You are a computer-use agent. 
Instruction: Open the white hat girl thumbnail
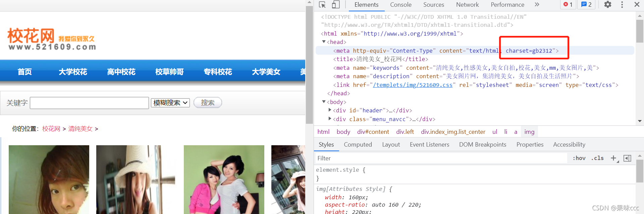point(137,179)
